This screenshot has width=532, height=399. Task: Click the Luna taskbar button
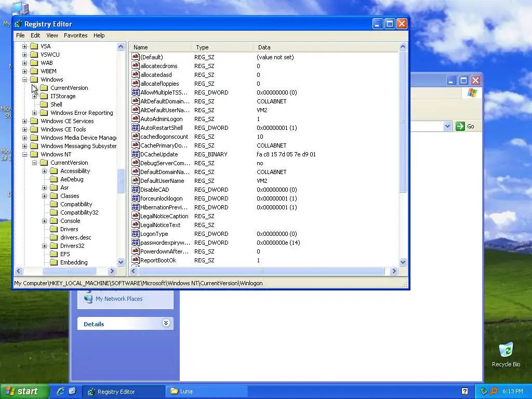(207, 391)
